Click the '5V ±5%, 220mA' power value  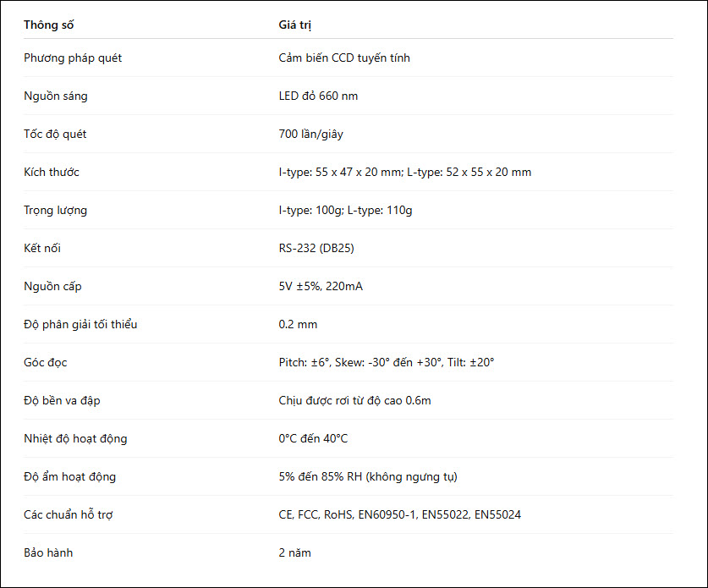(x=321, y=286)
